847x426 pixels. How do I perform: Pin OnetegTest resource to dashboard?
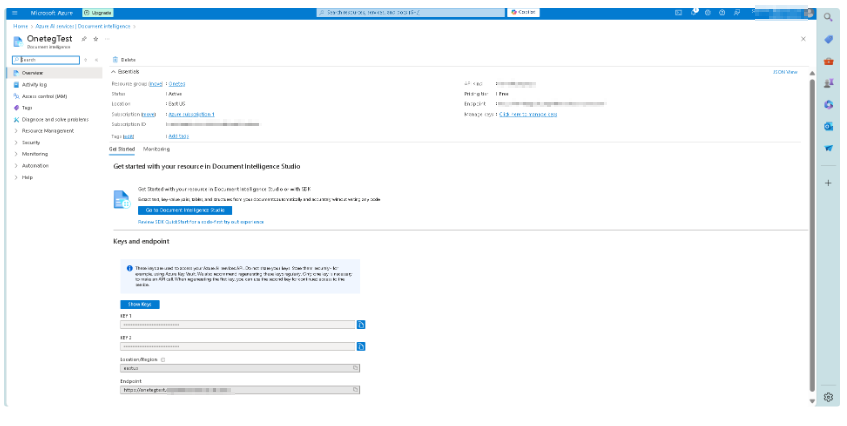tap(84, 38)
